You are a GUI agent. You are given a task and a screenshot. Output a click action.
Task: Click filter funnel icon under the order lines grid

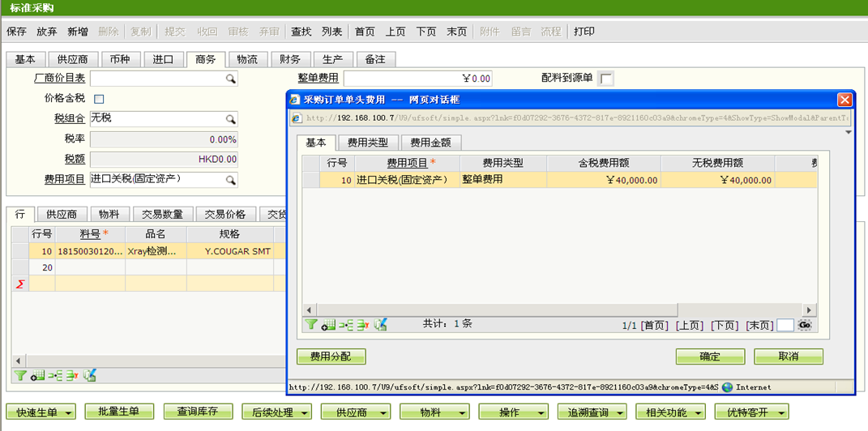(x=20, y=375)
